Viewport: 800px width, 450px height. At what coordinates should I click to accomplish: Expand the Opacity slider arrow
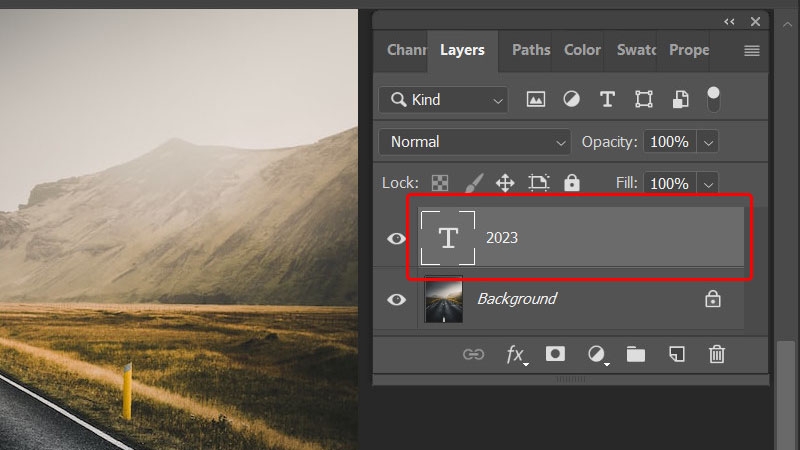(708, 142)
